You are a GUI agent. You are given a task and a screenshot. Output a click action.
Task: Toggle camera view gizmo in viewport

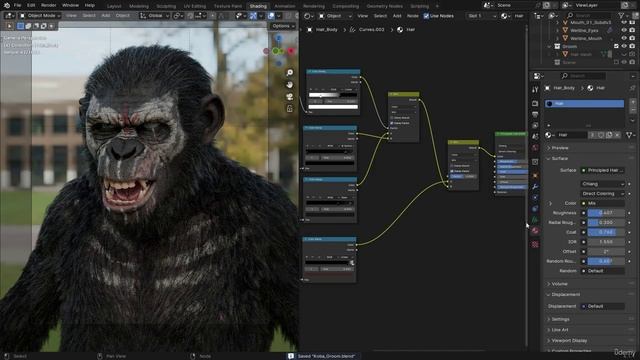click(x=289, y=97)
